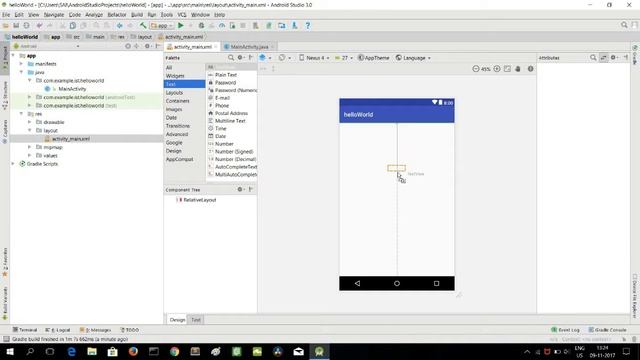Viewport: 640px width, 360px height.
Task: Open the Event Log
Action: click(565, 330)
